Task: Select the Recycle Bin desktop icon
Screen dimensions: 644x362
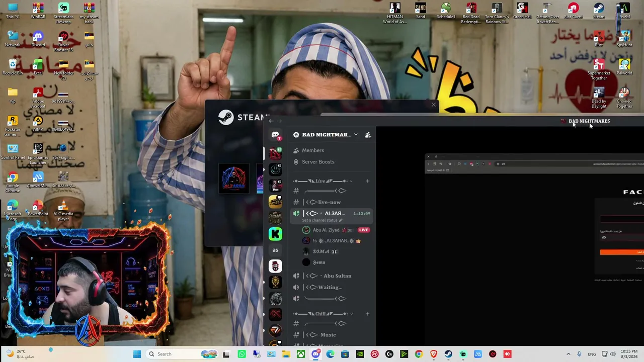Action: [x=13, y=67]
